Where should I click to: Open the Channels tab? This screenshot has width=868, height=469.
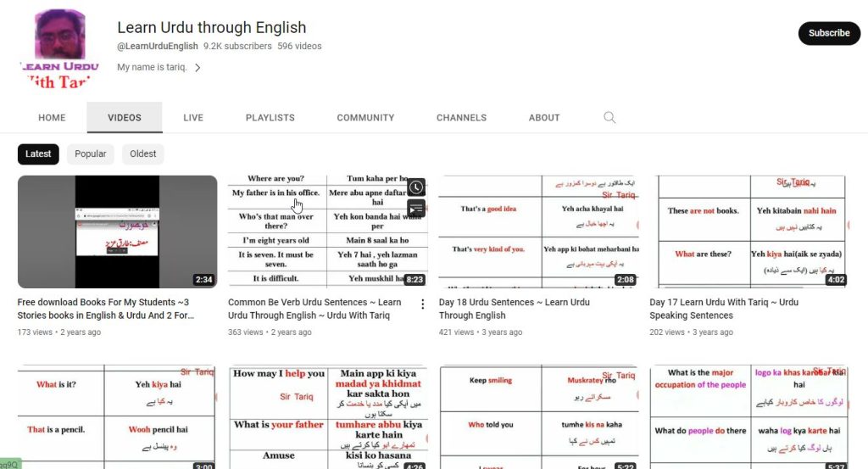coord(461,118)
